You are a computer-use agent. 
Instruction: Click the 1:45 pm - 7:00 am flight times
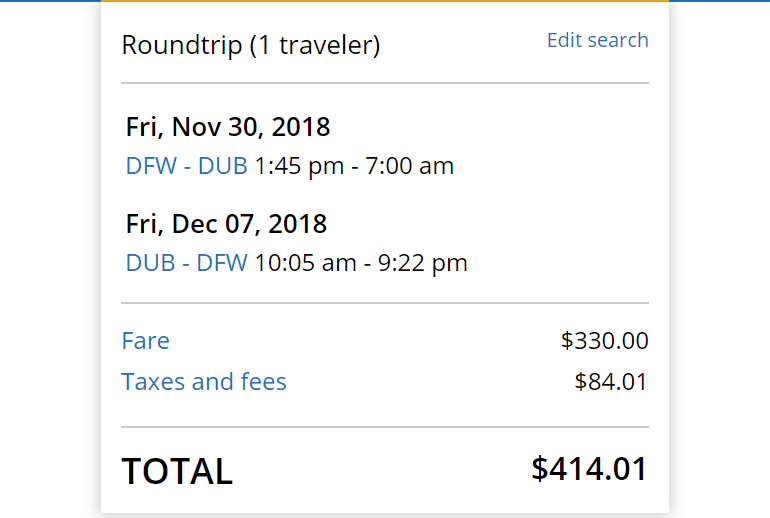(x=354, y=166)
